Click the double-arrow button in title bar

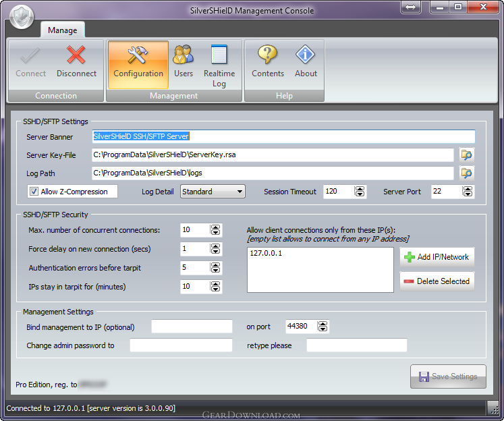pos(410,7)
